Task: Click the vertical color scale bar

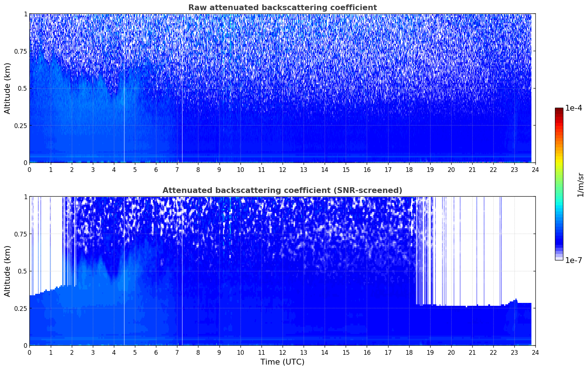Action: pos(559,184)
